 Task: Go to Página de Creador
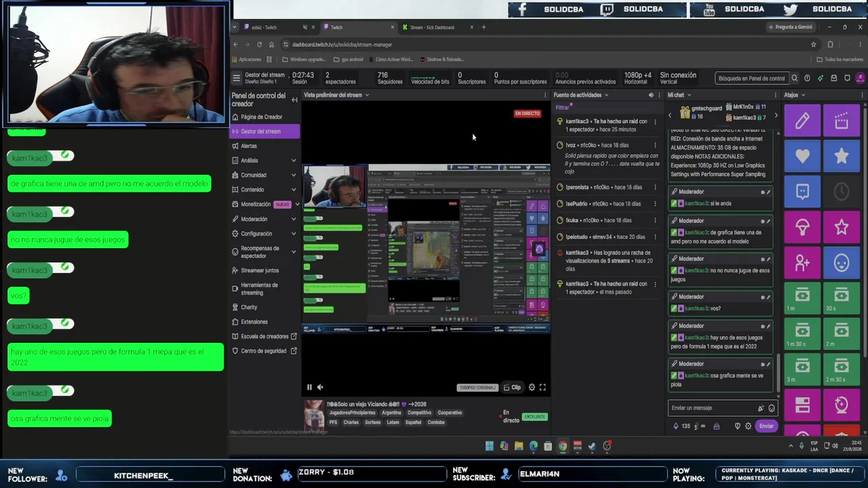[x=261, y=117]
